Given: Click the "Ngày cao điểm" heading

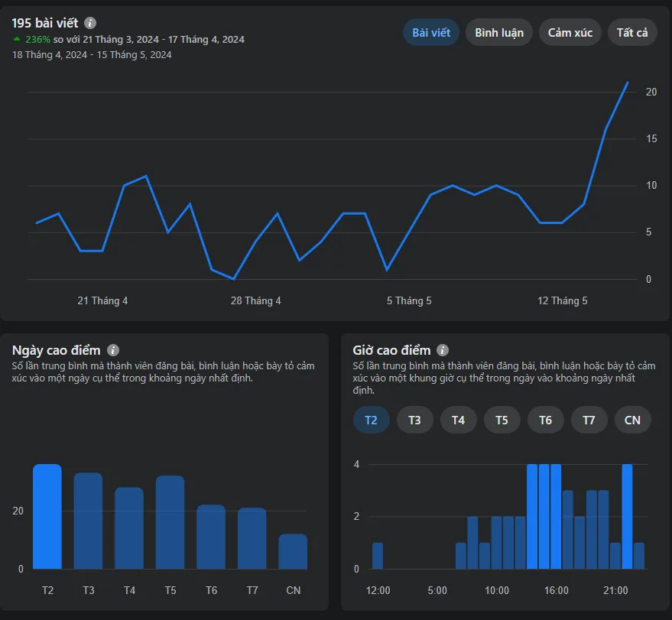Looking at the screenshot, I should tap(56, 350).
